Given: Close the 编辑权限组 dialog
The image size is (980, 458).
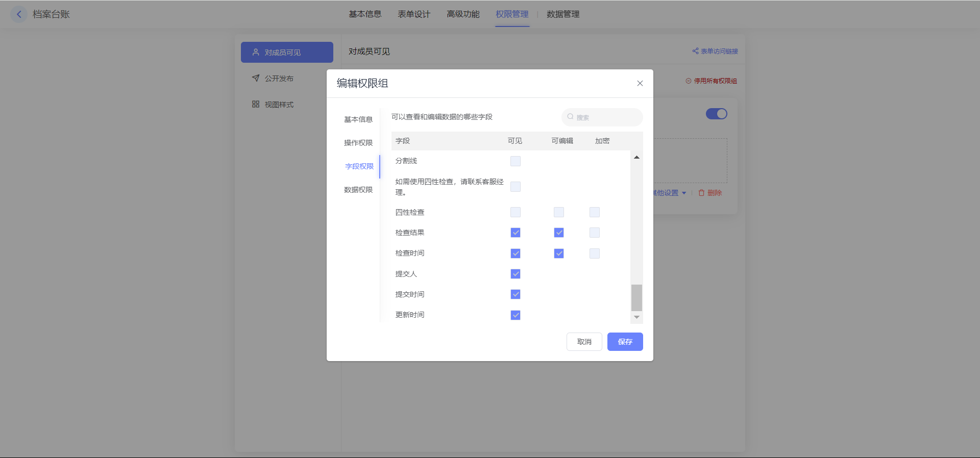Looking at the screenshot, I should pos(640,83).
